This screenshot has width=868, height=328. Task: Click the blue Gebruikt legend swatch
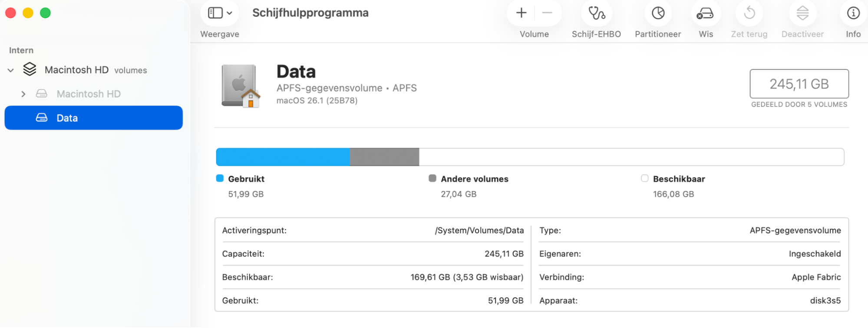click(220, 178)
